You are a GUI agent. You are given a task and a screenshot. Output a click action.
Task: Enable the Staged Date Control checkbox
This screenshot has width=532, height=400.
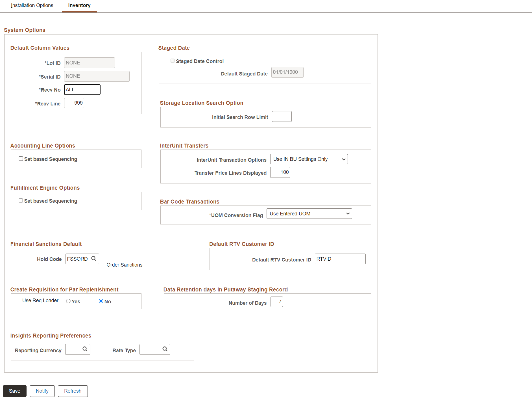pyautogui.click(x=172, y=60)
